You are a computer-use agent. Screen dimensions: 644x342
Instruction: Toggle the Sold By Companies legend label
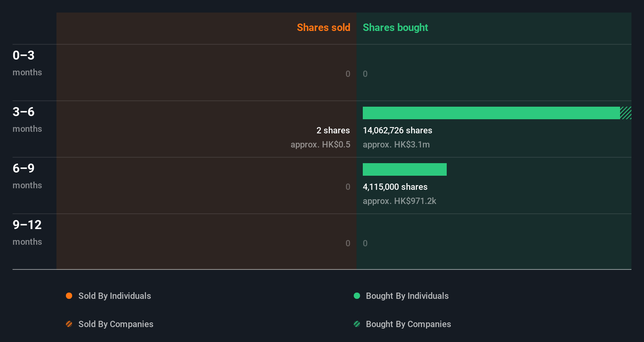[116, 324]
